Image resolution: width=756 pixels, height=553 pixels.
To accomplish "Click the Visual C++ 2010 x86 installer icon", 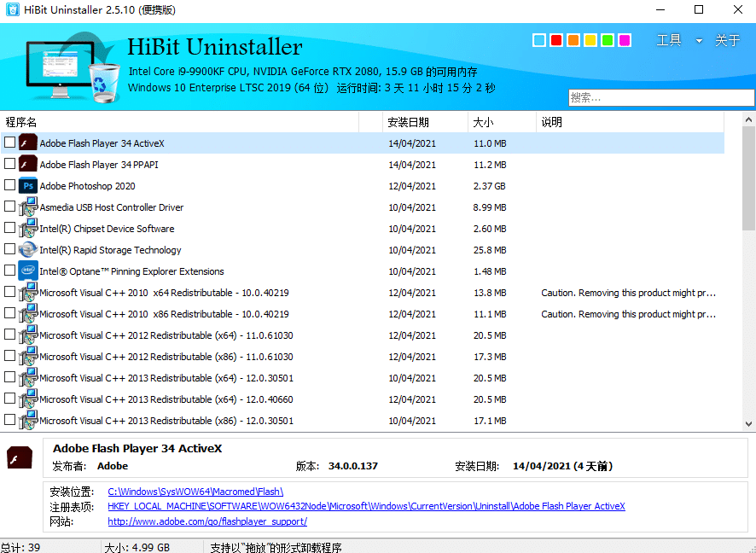I will [28, 314].
